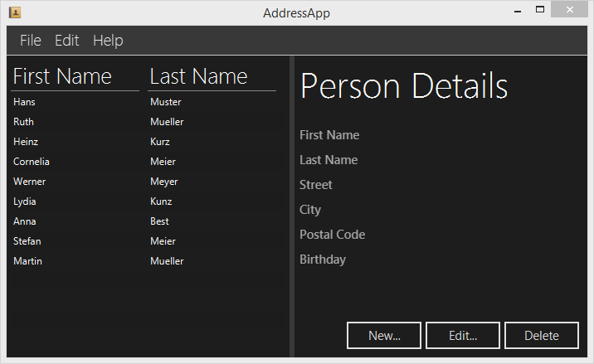Click the AddressApp icon in title bar
This screenshot has height=364, width=594.
[14, 12]
